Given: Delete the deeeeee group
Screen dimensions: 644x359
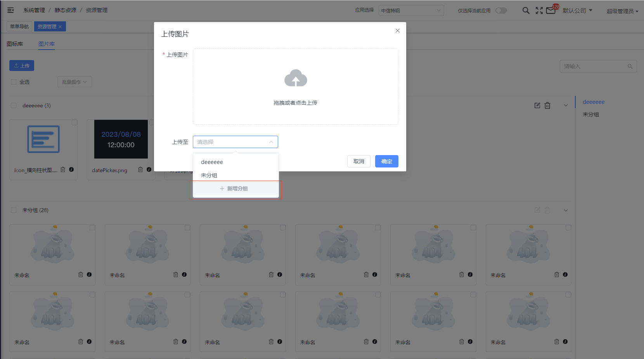Looking at the screenshot, I should point(547,105).
